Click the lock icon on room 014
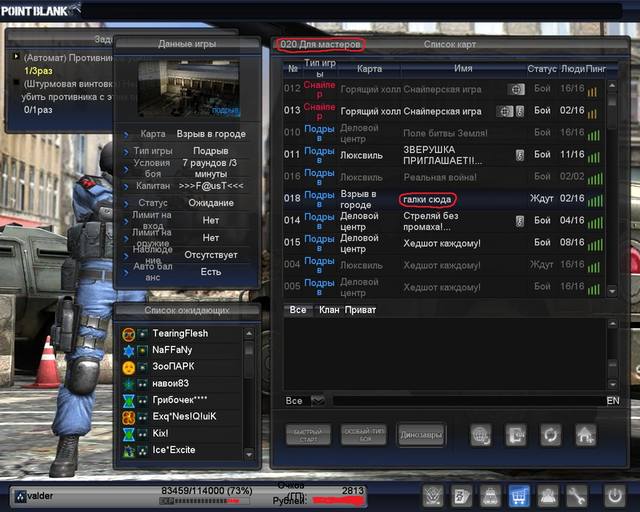This screenshot has width=640, height=512. (x=520, y=221)
